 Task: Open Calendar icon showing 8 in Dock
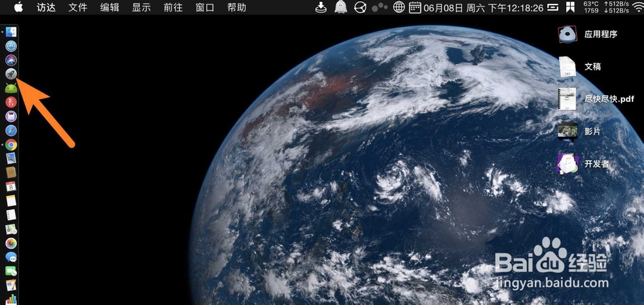11,187
